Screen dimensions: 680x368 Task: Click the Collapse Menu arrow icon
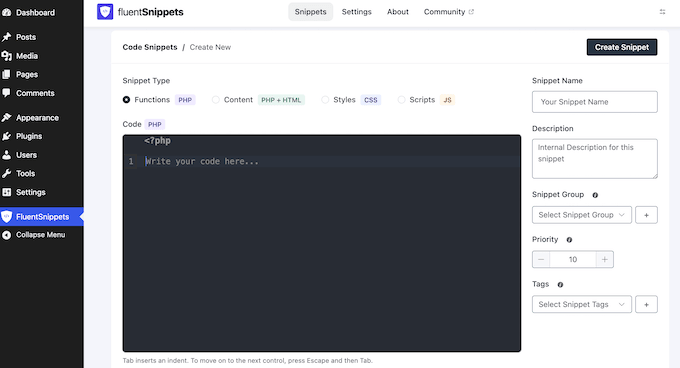(7, 235)
